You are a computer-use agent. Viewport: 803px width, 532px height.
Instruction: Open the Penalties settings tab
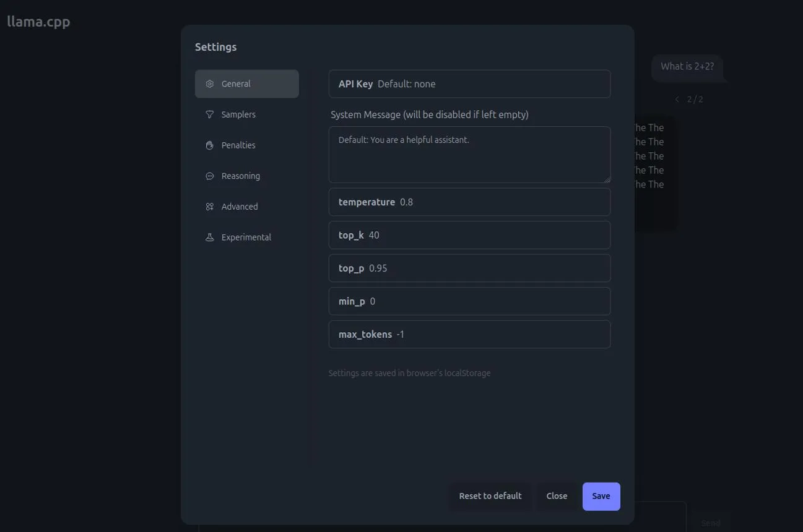(x=247, y=145)
